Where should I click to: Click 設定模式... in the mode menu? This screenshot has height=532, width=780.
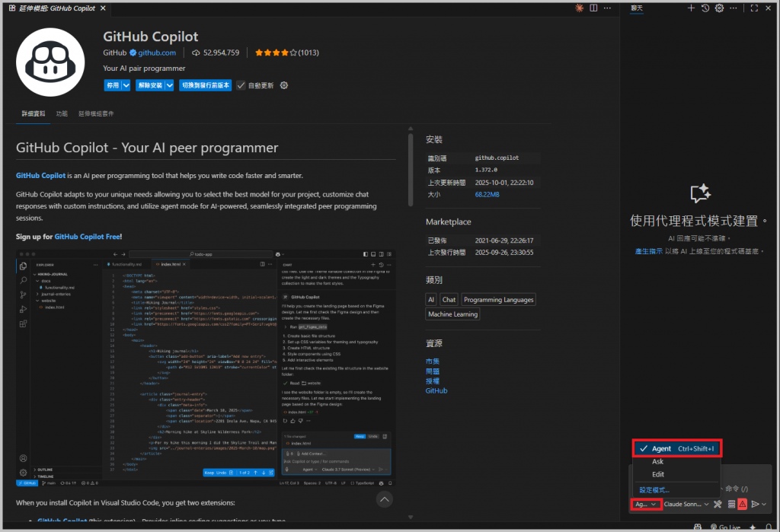click(654, 489)
